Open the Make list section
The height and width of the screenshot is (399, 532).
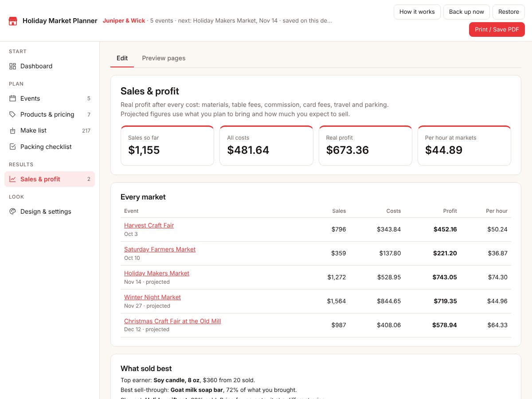pyautogui.click(x=50, y=130)
